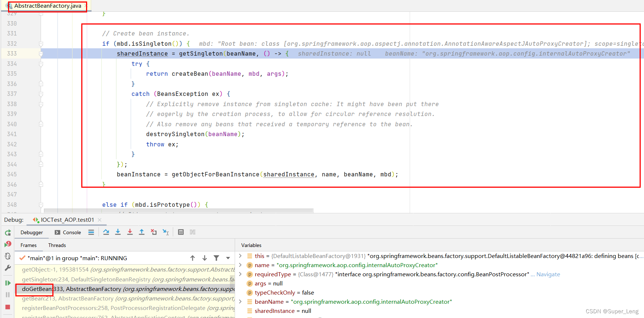
Task: Click destroySingleton call on line 341
Action: tap(175, 134)
